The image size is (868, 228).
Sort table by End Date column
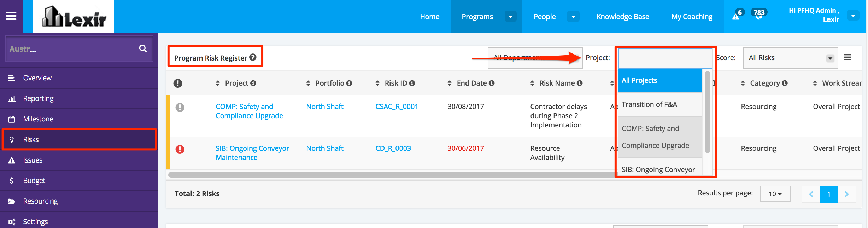(450, 83)
